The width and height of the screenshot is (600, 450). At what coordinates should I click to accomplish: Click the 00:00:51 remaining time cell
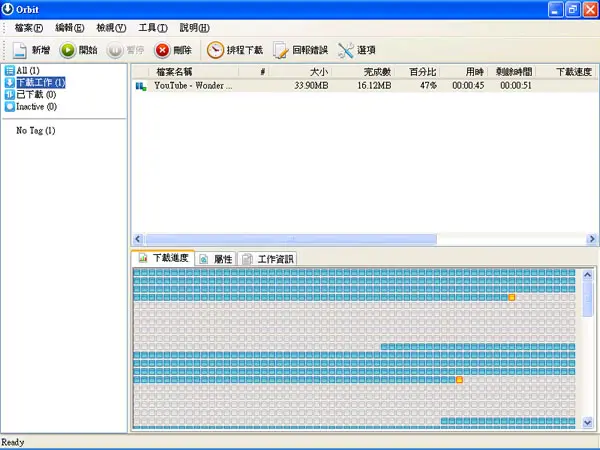point(516,86)
